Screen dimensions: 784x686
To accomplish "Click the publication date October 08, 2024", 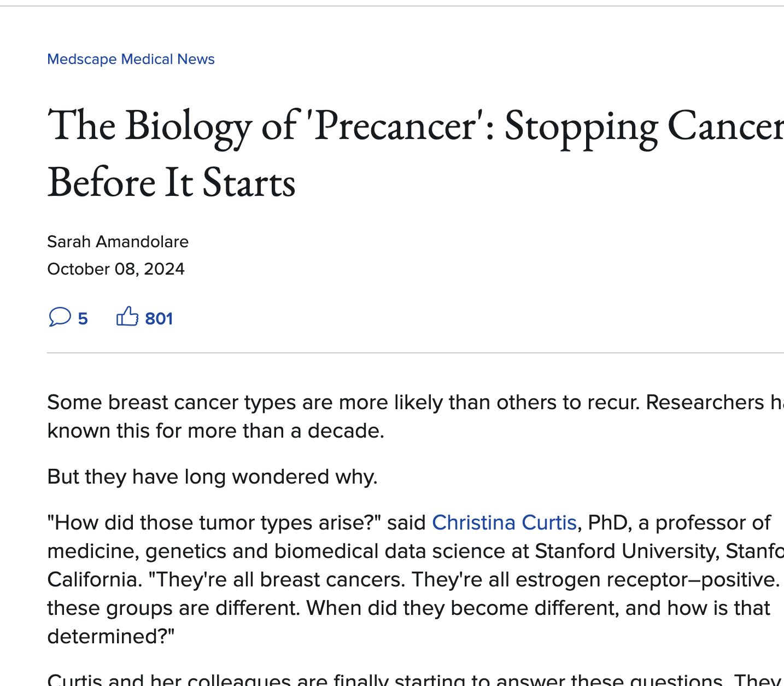I will (116, 269).
